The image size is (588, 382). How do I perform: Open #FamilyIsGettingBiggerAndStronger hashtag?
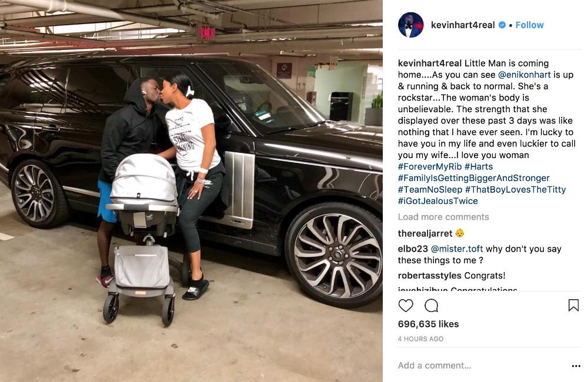point(473,178)
